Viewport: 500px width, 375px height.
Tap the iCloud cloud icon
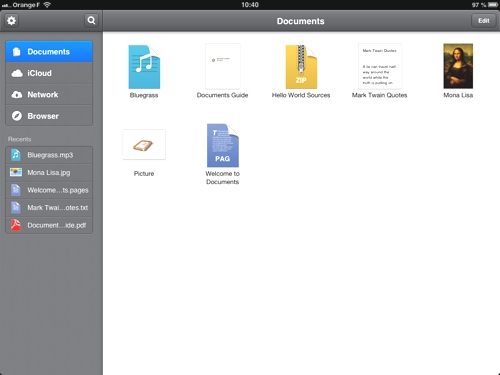coord(17,73)
